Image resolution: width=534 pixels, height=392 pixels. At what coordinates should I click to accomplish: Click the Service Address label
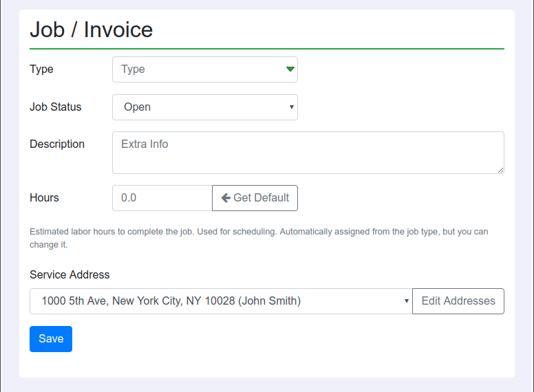pos(70,274)
